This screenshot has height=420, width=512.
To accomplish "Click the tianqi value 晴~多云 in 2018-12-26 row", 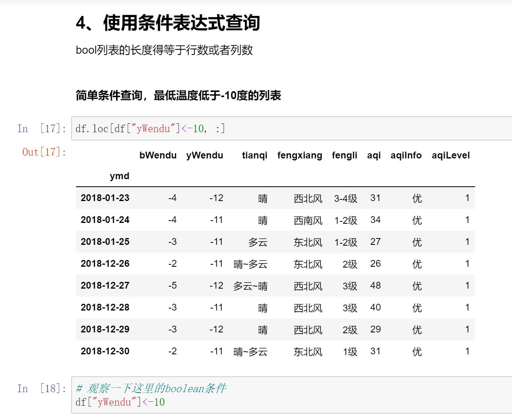I will [x=250, y=264].
